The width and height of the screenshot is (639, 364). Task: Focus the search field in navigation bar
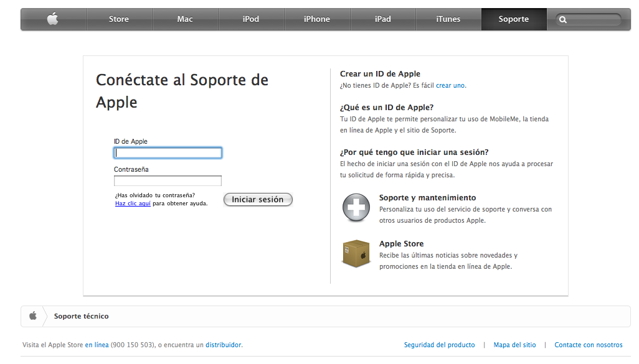tap(589, 19)
